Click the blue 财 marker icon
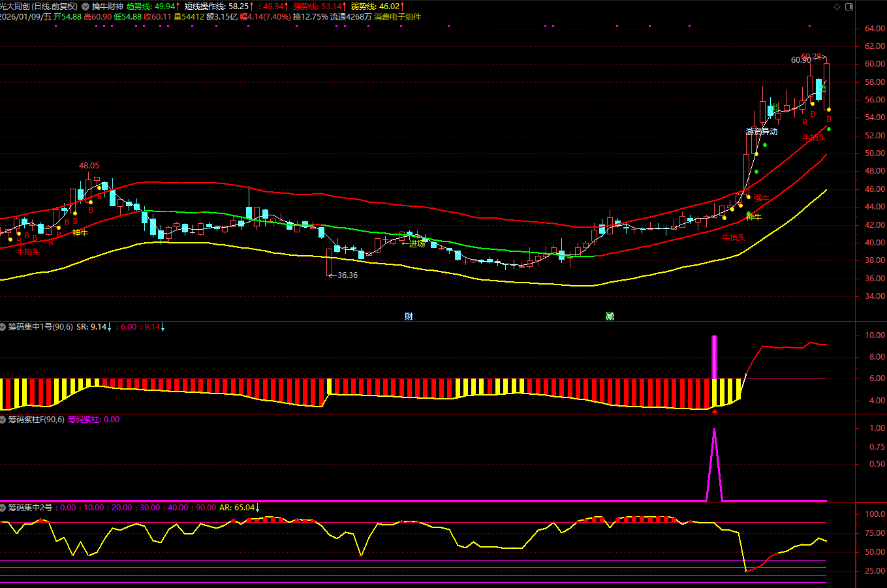Image resolution: width=887 pixels, height=588 pixels. (409, 317)
